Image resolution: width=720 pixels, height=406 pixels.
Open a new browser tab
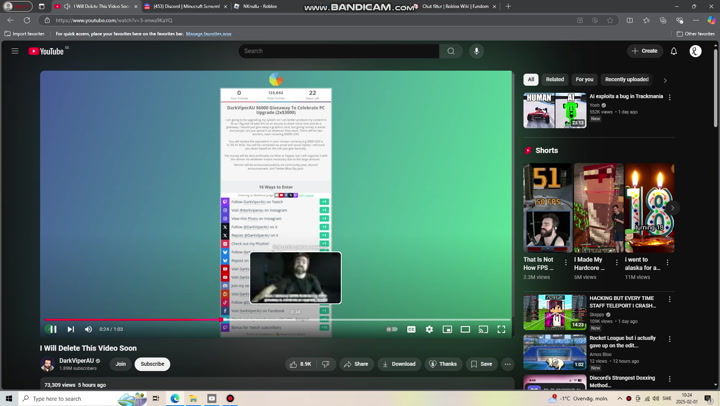[508, 6]
